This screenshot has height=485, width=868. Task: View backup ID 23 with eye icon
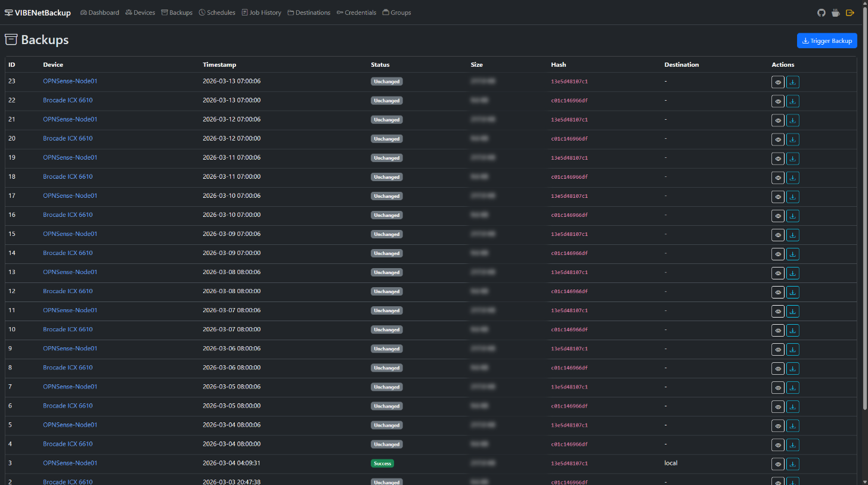click(x=778, y=82)
